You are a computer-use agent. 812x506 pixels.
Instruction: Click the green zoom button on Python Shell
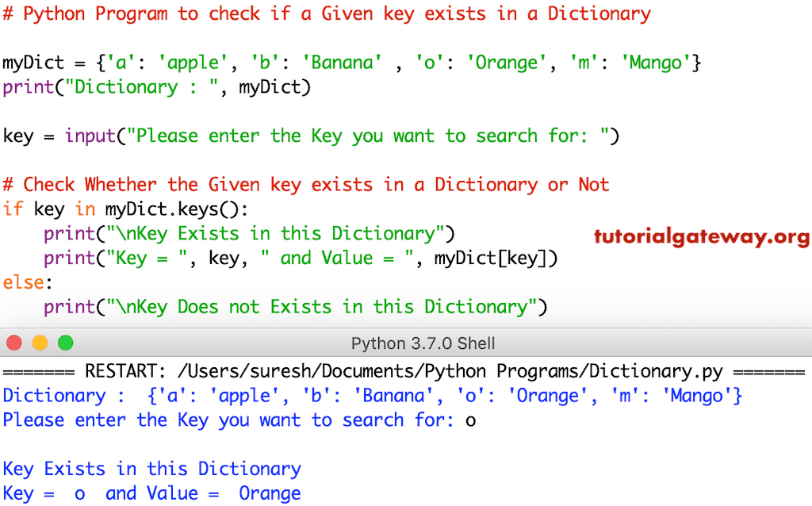(65, 343)
